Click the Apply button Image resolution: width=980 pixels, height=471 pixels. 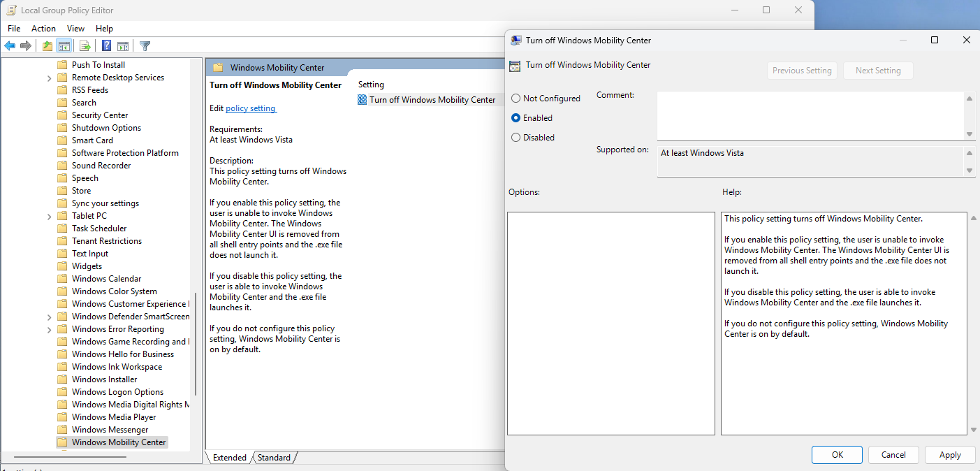tap(949, 455)
